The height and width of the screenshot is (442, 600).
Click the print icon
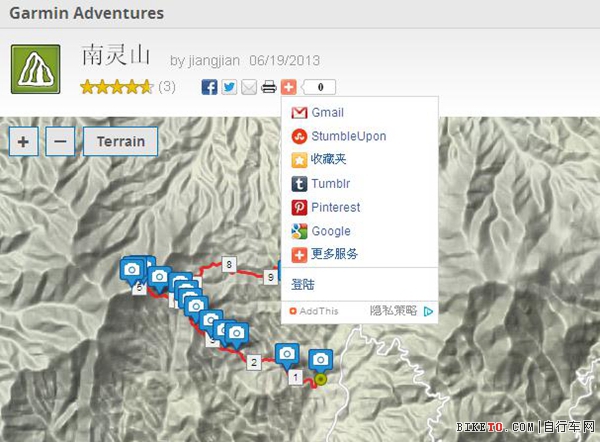tap(269, 87)
